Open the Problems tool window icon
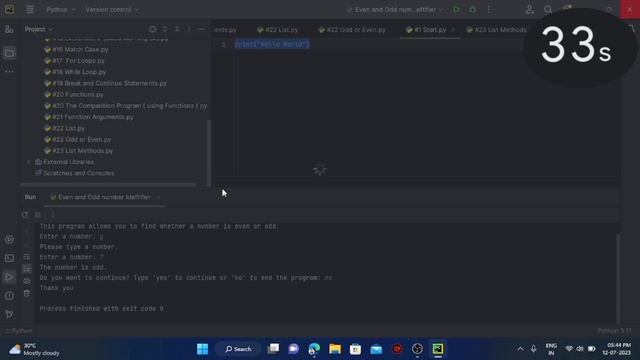The image size is (640, 360). [x=9, y=296]
